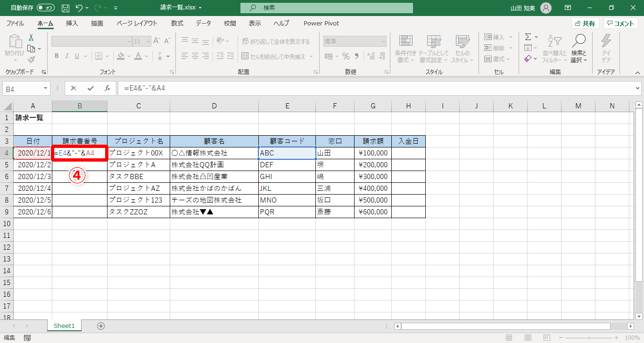Toggle wrap text (折り返して全体を表示する)

click(276, 41)
